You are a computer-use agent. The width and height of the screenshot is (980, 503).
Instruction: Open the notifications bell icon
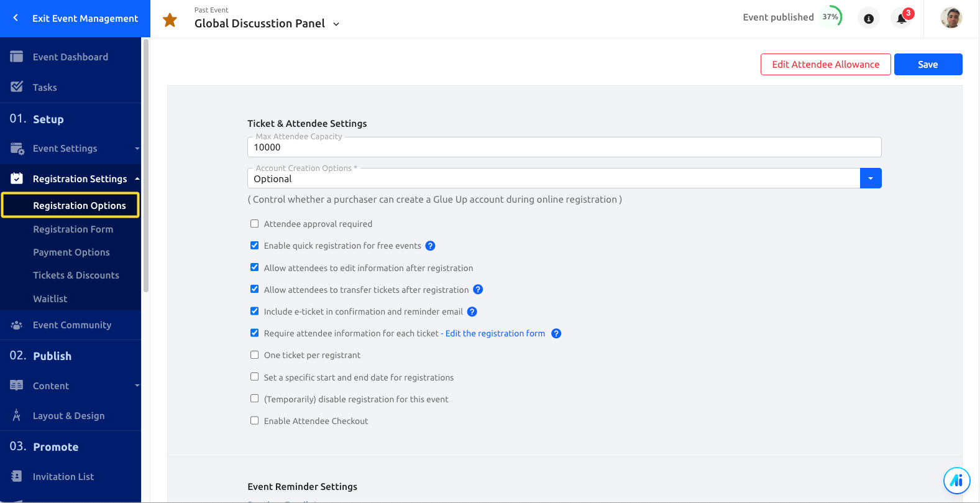pos(902,18)
